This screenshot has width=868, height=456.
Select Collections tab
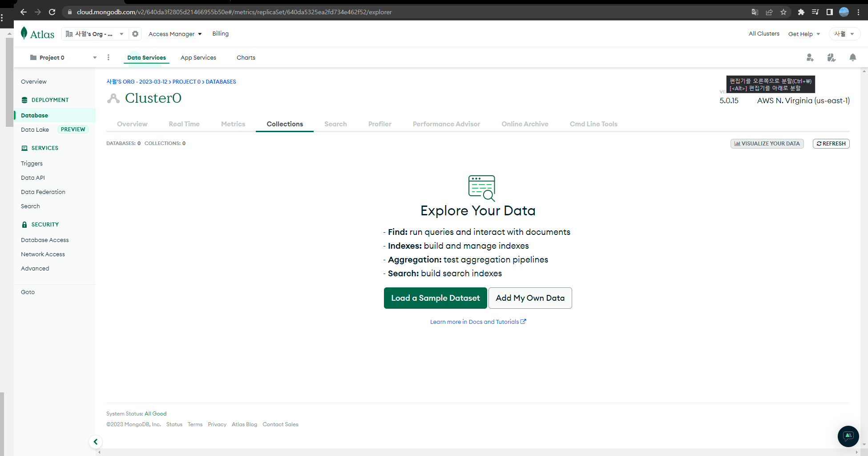(285, 124)
